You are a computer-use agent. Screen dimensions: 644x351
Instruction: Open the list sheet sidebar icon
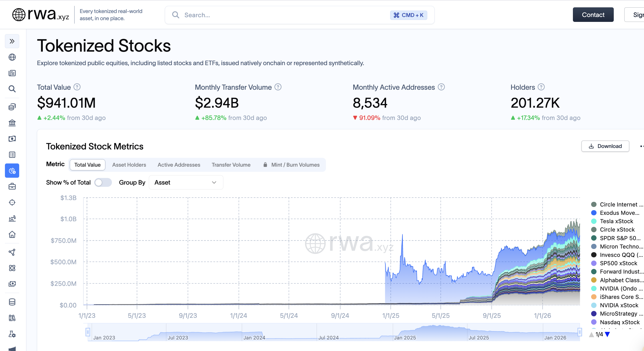click(12, 155)
